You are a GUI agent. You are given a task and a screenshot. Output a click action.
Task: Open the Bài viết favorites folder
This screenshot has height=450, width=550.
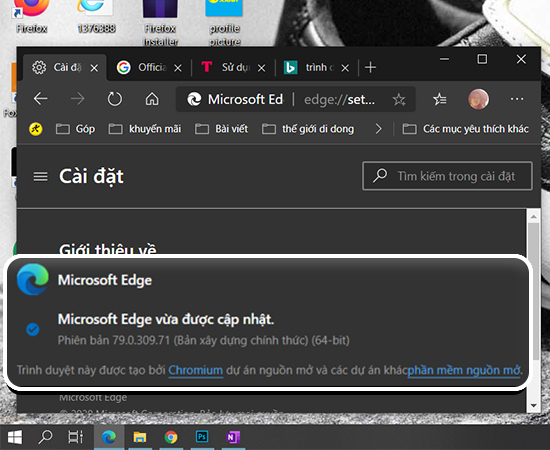point(221,129)
